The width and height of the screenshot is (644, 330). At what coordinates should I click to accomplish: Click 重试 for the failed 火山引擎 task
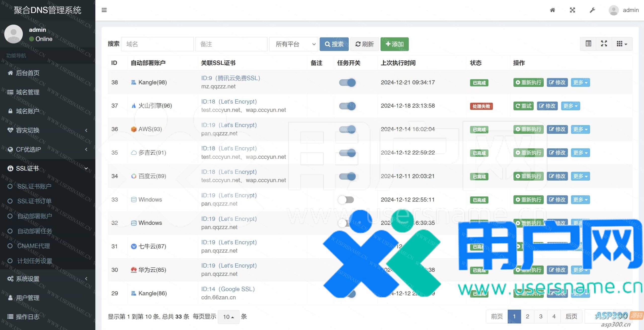pos(523,106)
